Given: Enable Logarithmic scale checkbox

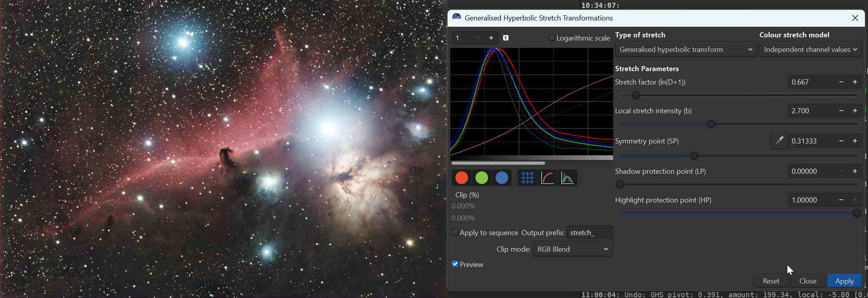Looking at the screenshot, I should [x=551, y=38].
